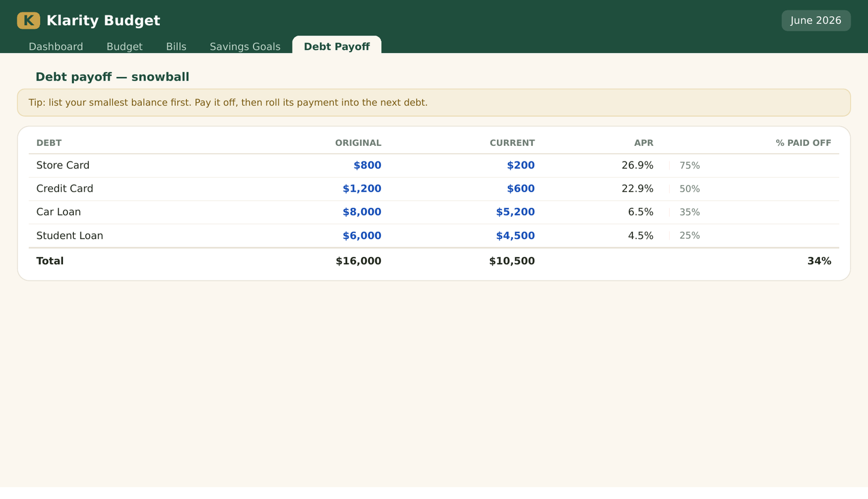Go to the Bills tab
Screen dimensions: 868x499
point(176,47)
